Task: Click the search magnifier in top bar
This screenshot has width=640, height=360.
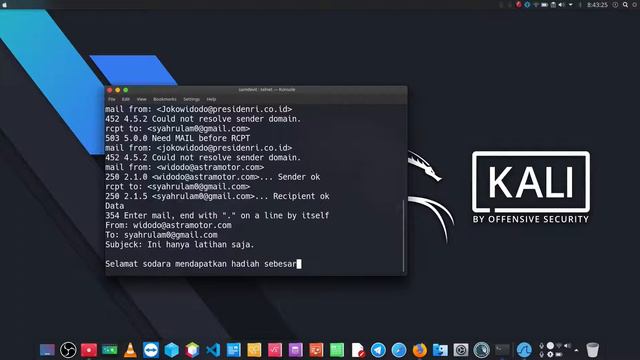Action: (625, 4)
